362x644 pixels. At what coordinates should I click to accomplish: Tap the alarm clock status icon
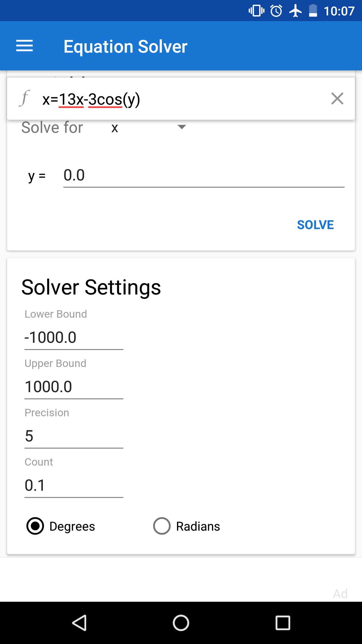tap(276, 11)
